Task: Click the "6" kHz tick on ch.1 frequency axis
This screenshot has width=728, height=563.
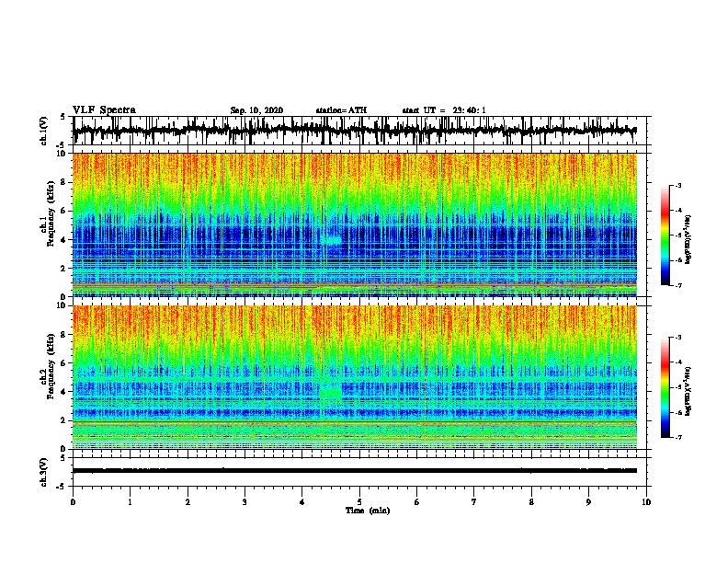Action: point(63,211)
